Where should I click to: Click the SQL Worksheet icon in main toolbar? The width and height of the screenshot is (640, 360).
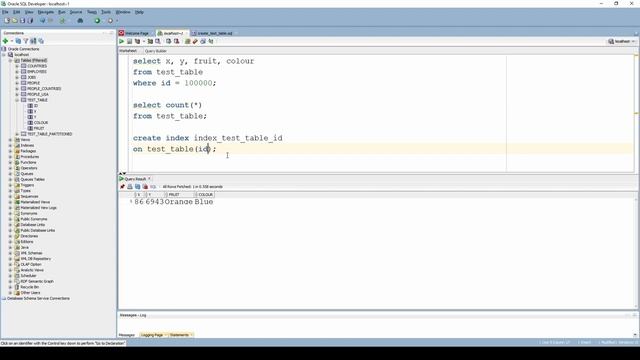(x=62, y=20)
